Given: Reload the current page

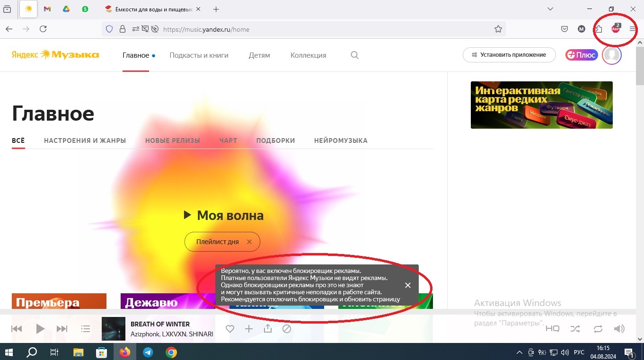Looking at the screenshot, I should tap(43, 29).
